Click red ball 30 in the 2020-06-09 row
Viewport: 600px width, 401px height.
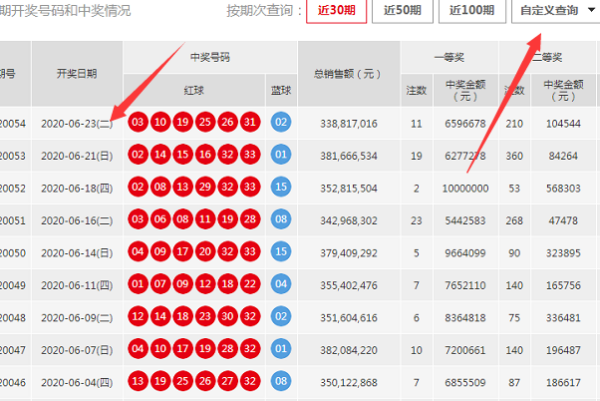coord(228,316)
